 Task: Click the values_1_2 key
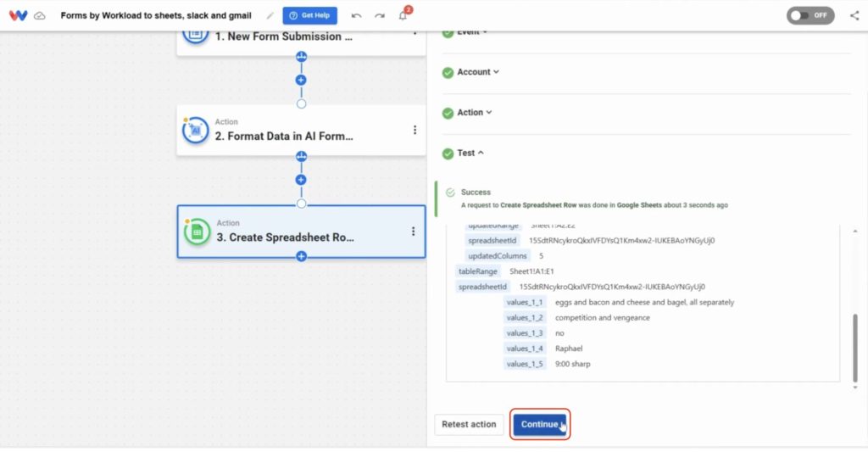(524, 318)
